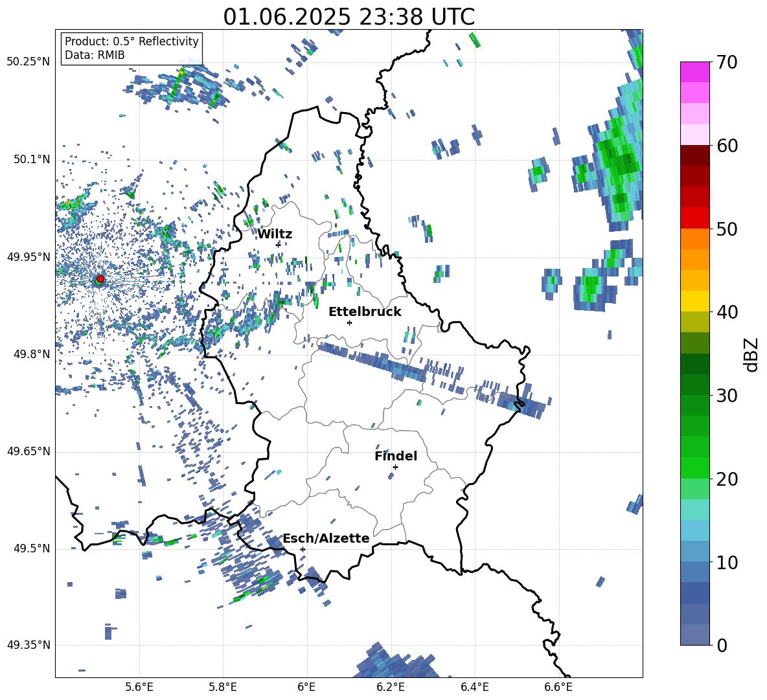
Task: Click the 49.65°N latitude label
Action: pyautogui.click(x=29, y=451)
